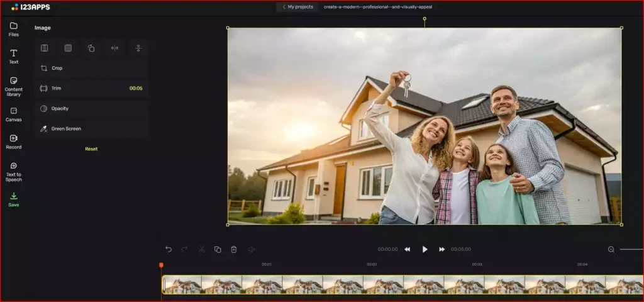
Task: Click the project title text
Action: pos(378,7)
